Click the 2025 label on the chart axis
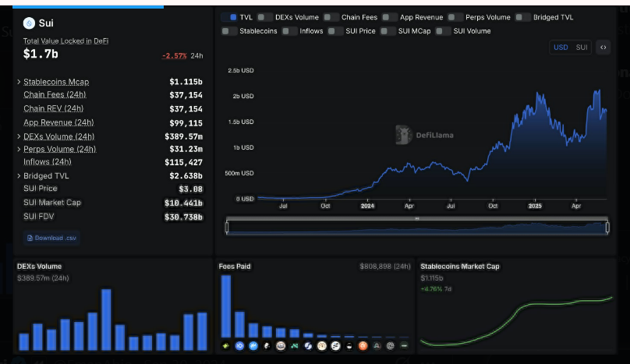 pos(535,206)
